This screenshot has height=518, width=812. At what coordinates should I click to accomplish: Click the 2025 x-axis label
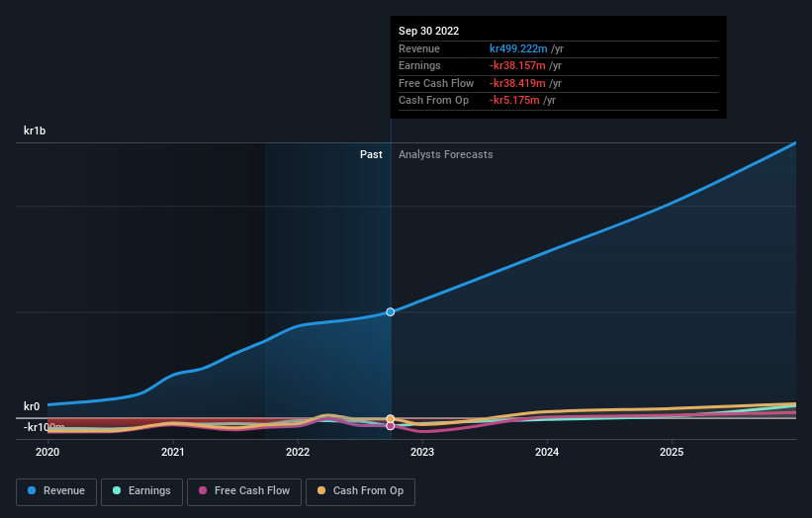pyautogui.click(x=672, y=453)
